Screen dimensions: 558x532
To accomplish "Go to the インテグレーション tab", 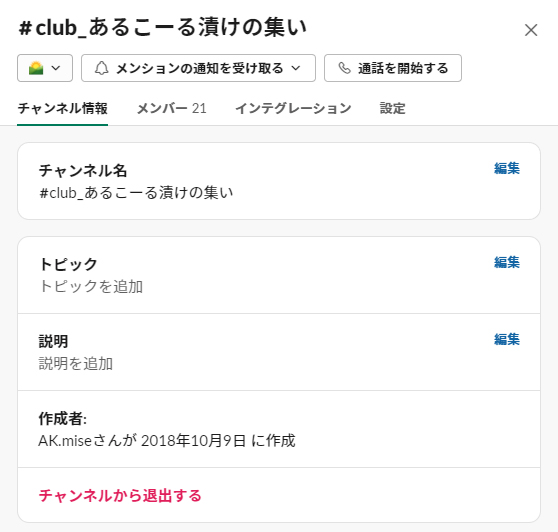I will tap(293, 109).
